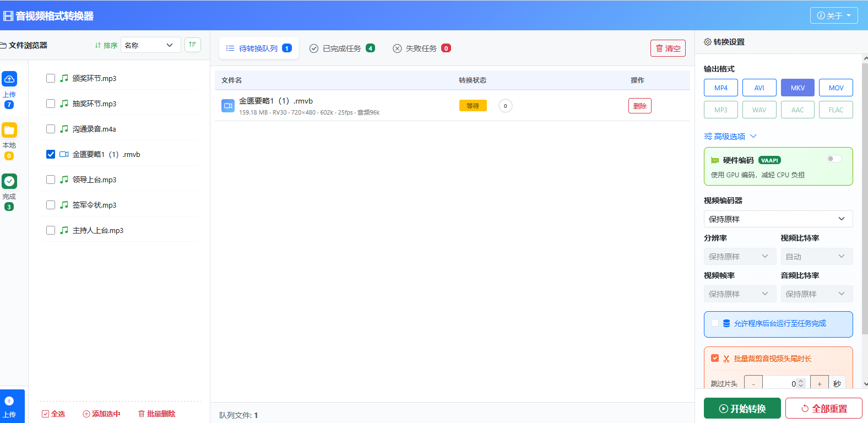Open the 视频比特率 dropdown set to 自动
The image size is (868, 423).
click(817, 256)
